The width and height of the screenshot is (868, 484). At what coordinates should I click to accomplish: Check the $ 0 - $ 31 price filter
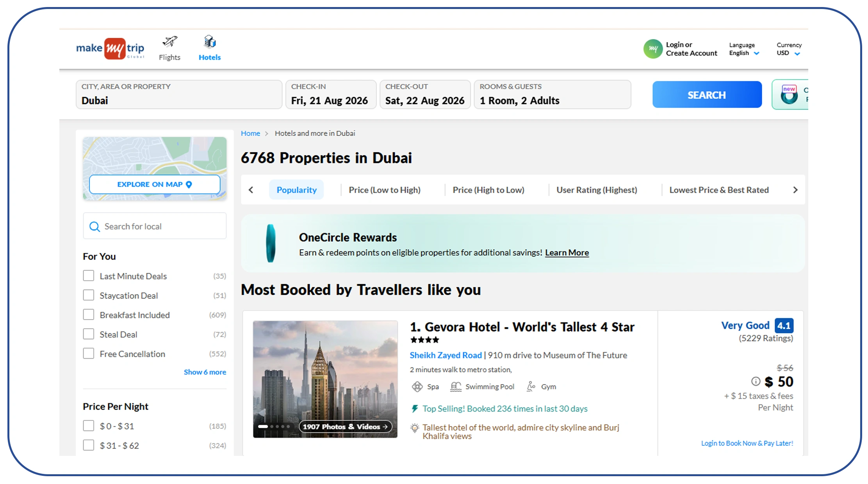[x=89, y=426]
